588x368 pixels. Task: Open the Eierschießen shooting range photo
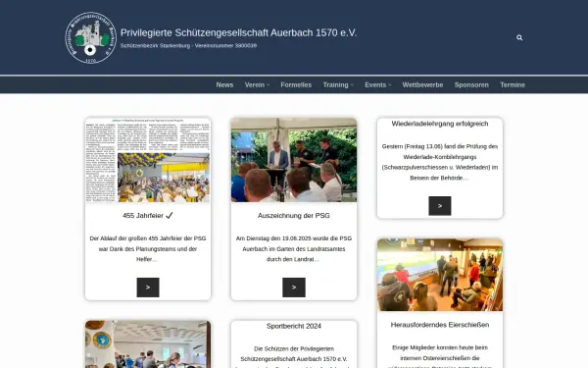(440, 275)
